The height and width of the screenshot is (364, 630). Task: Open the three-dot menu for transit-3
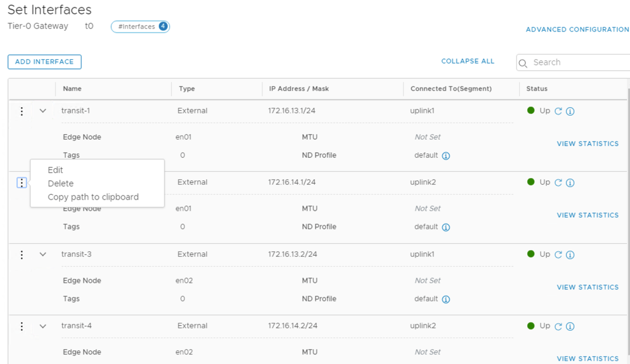click(22, 255)
